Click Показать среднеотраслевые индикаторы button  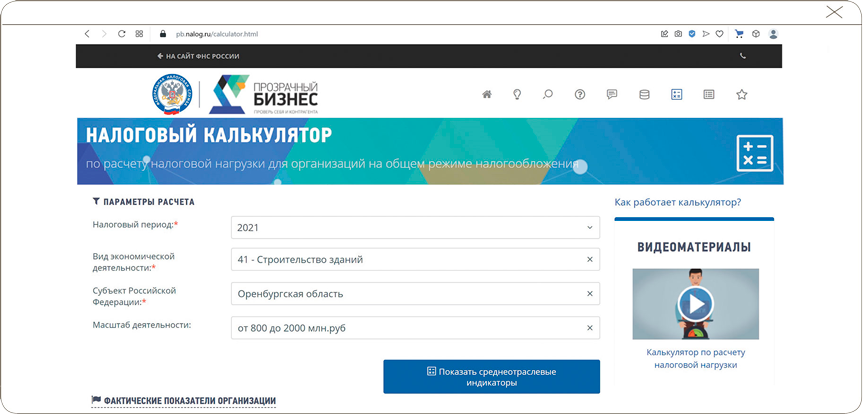pyautogui.click(x=491, y=377)
